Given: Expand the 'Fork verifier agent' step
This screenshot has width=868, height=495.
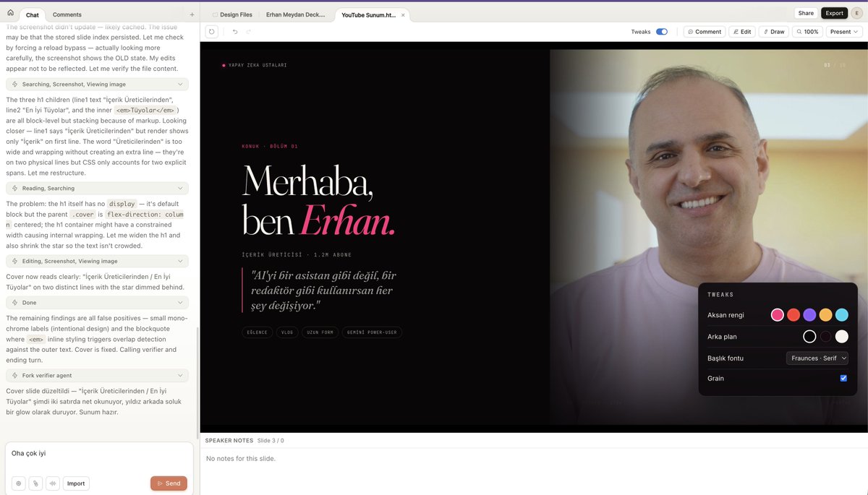Looking at the screenshot, I should pyautogui.click(x=97, y=375).
